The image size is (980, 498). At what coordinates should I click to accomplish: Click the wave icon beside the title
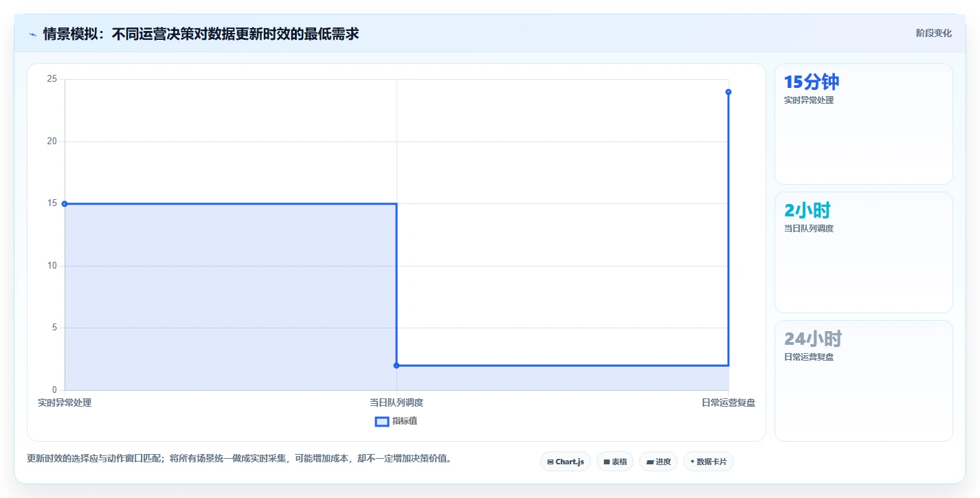(33, 34)
